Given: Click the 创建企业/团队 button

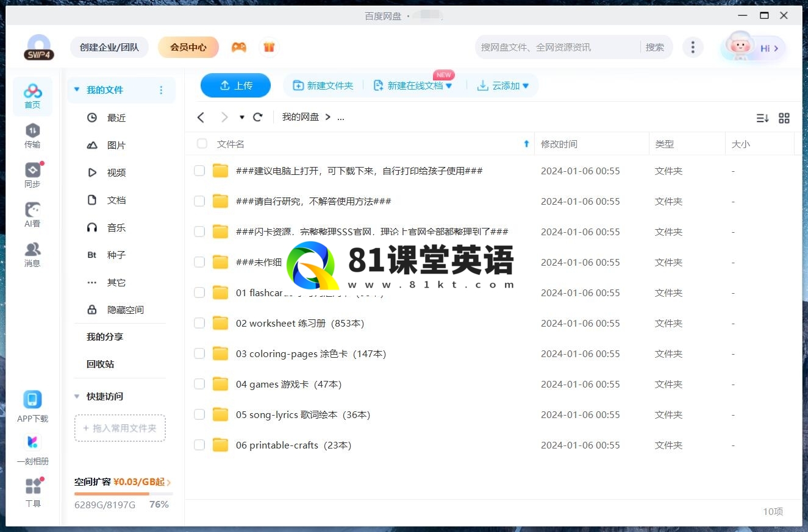Looking at the screenshot, I should pos(109,47).
